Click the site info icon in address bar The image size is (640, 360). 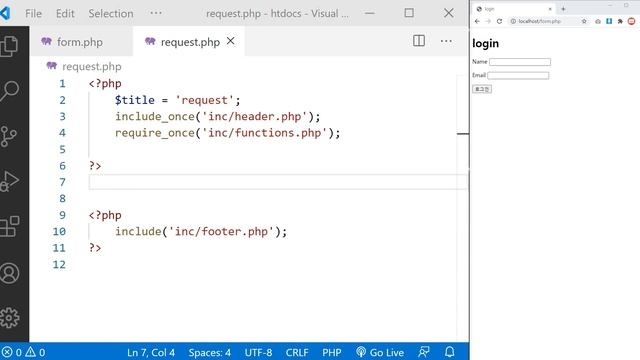click(x=513, y=21)
